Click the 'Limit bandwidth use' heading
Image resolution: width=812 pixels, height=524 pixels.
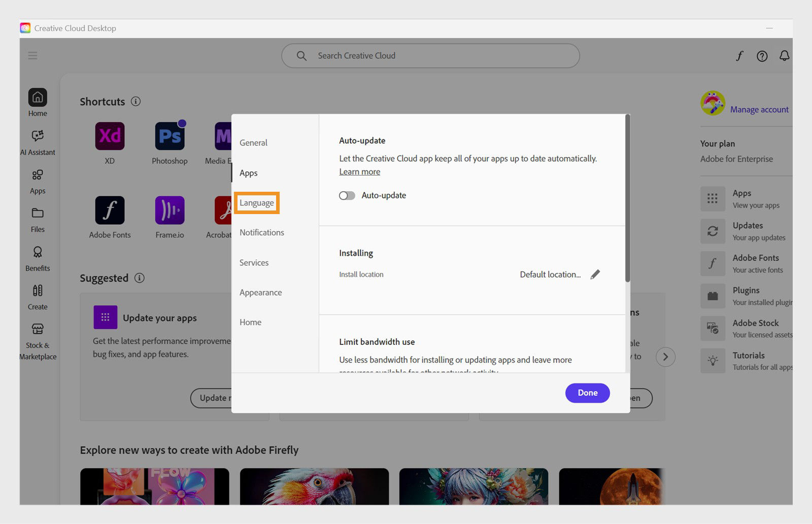(377, 342)
